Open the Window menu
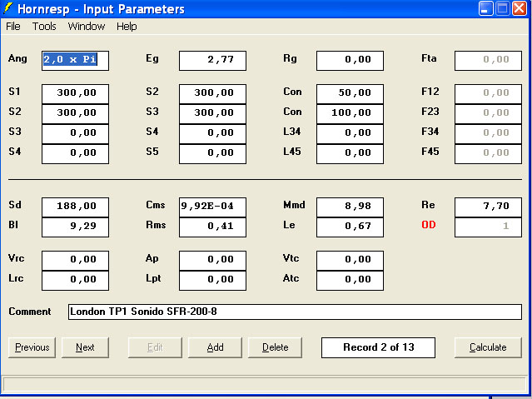 pos(87,27)
